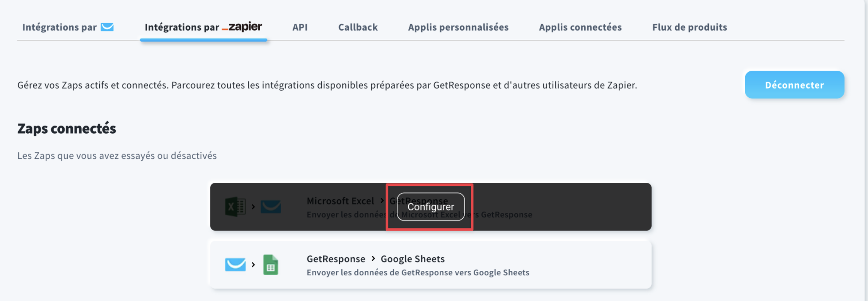Click the GetResponse envelope icon in Excel Zap
Screen dimensions: 868x301
pos(270,207)
